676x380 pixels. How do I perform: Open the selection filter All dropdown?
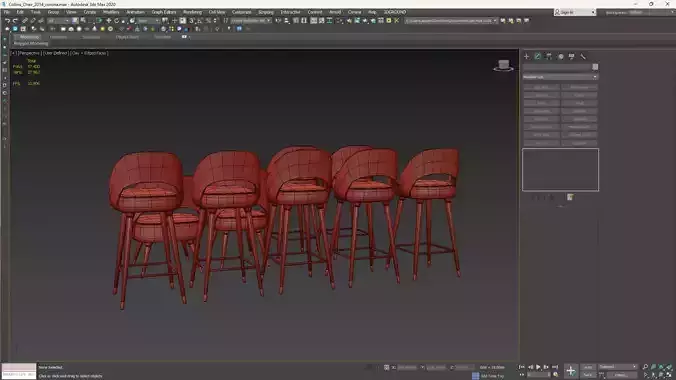tap(58, 20)
